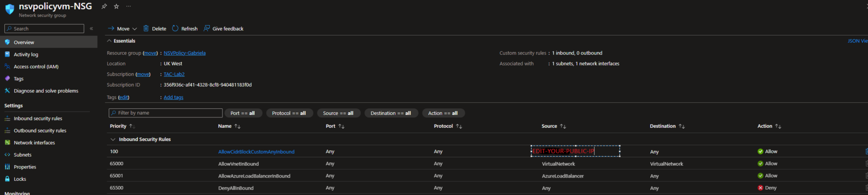Open the Destination == all filter

391,113
